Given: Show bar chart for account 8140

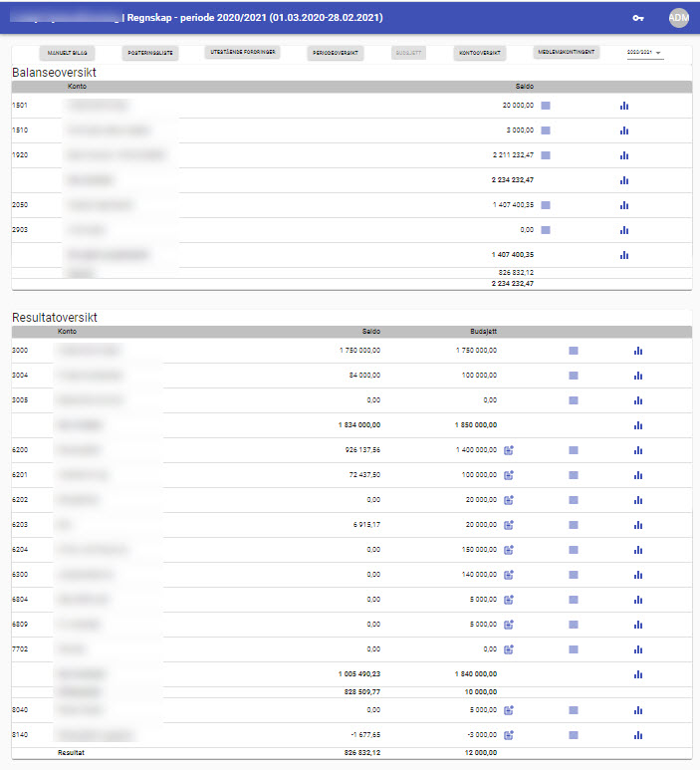Looking at the screenshot, I should pos(638,735).
